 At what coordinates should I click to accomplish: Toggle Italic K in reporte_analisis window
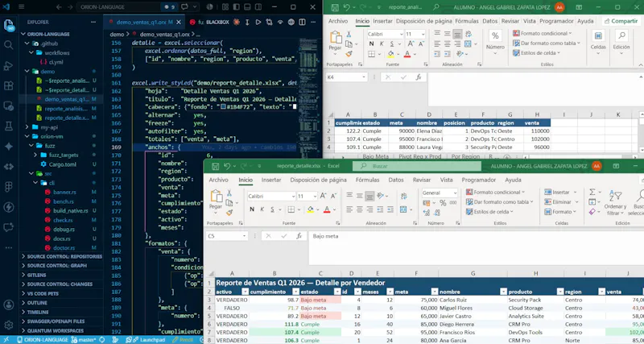(382, 44)
